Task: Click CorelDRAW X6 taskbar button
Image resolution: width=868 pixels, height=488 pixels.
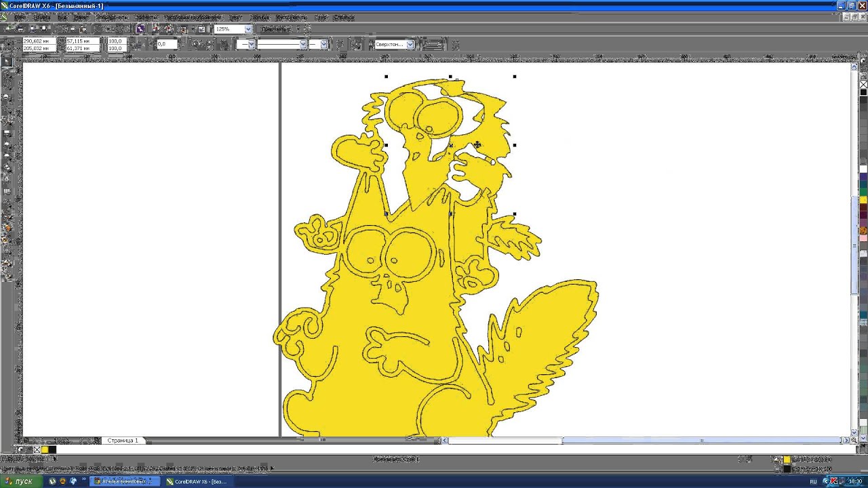Action: click(198, 481)
